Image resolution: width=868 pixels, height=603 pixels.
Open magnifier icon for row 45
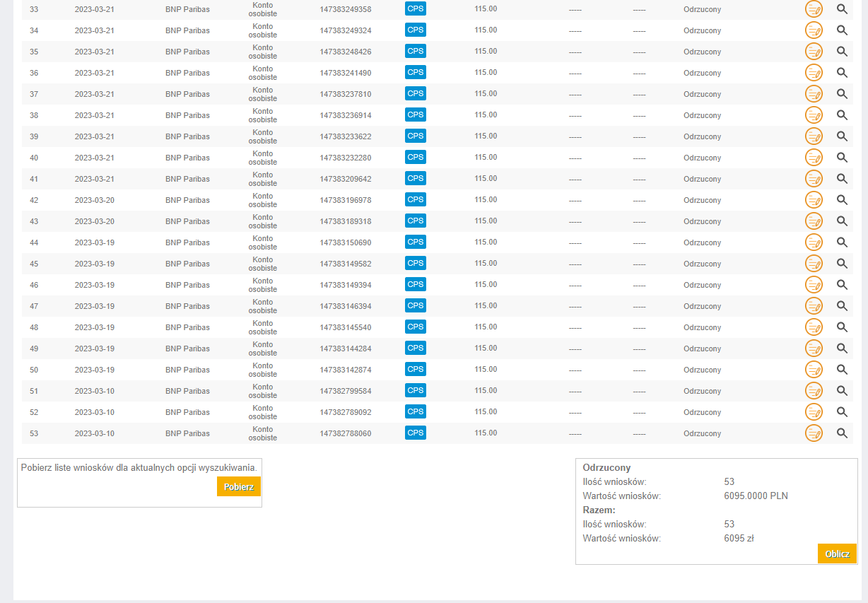click(842, 264)
